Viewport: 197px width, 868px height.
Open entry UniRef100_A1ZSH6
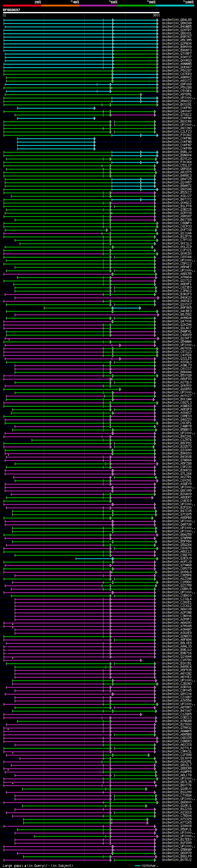click(177, 579)
